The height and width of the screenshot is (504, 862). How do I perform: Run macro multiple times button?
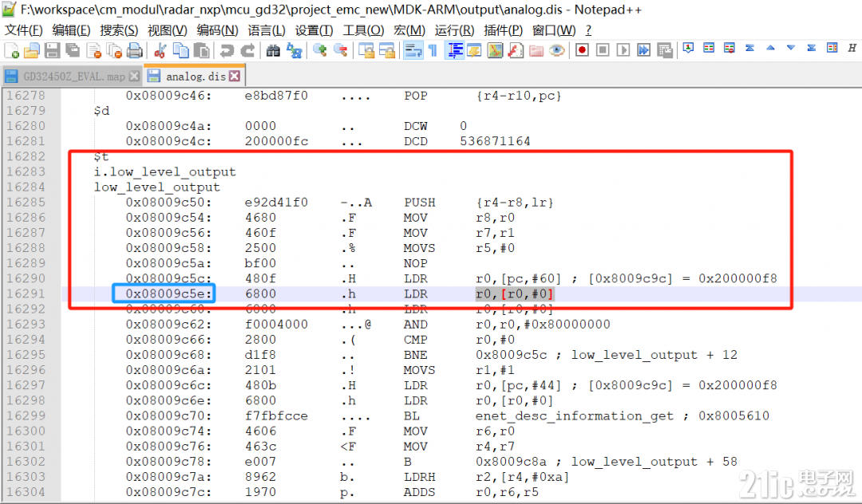click(644, 50)
